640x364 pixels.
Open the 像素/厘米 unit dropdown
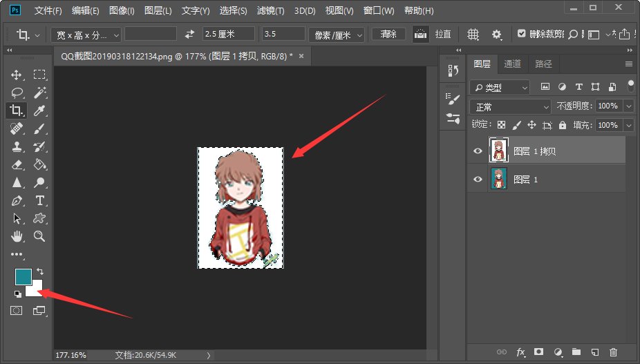[337, 35]
